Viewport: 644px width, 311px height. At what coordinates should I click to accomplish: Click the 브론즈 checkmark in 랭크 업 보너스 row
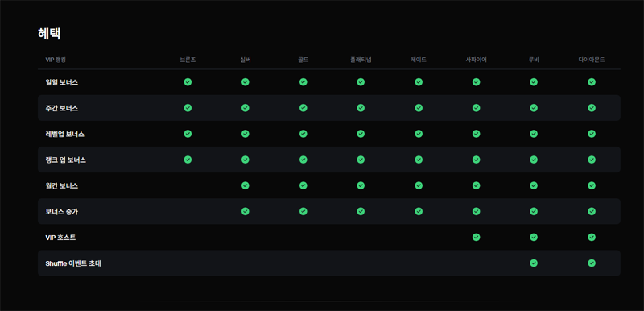pos(188,160)
